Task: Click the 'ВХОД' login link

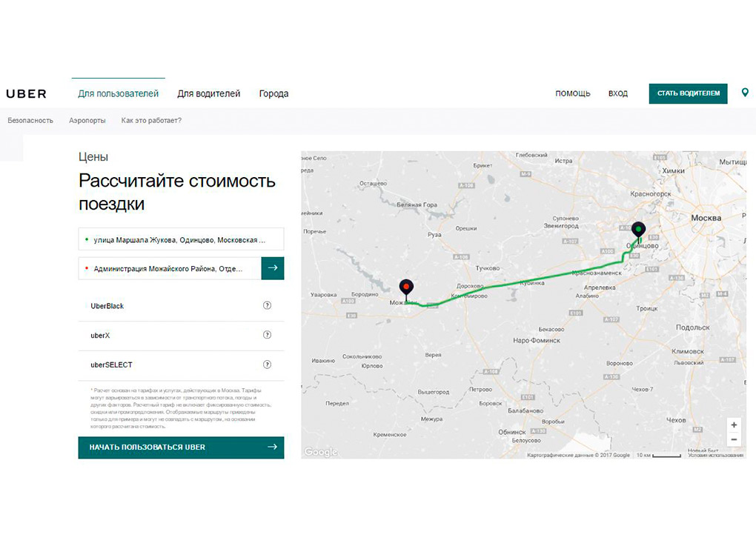Action: tap(618, 93)
